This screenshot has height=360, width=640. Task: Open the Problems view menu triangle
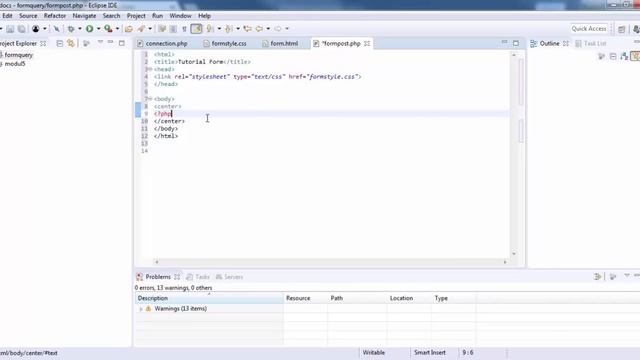(x=627, y=276)
